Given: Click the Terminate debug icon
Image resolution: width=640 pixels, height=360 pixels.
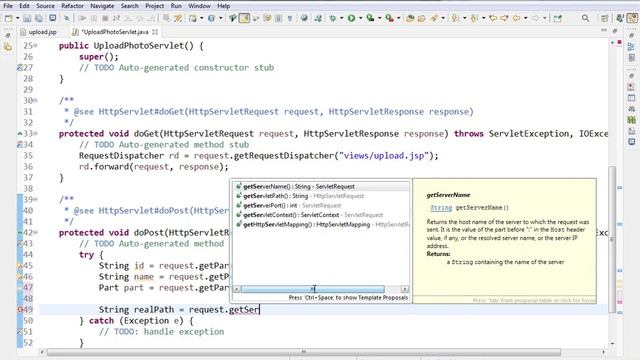Looking at the screenshot, I should pyautogui.click(x=105, y=18).
